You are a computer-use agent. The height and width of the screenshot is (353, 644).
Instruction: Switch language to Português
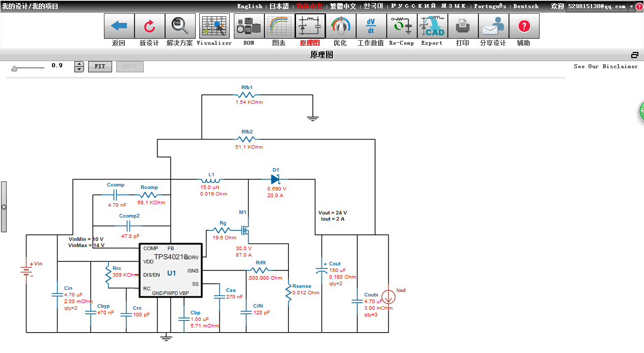tap(490, 6)
